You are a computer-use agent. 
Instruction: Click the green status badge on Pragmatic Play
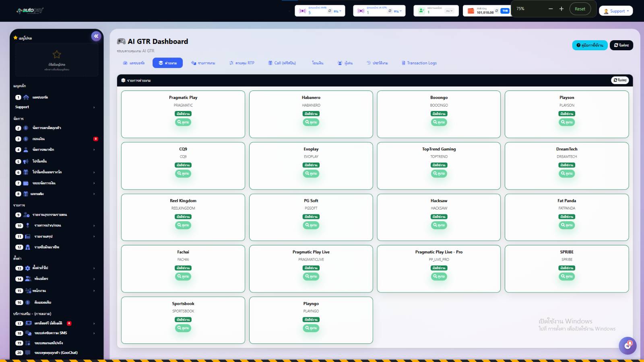[183, 114]
